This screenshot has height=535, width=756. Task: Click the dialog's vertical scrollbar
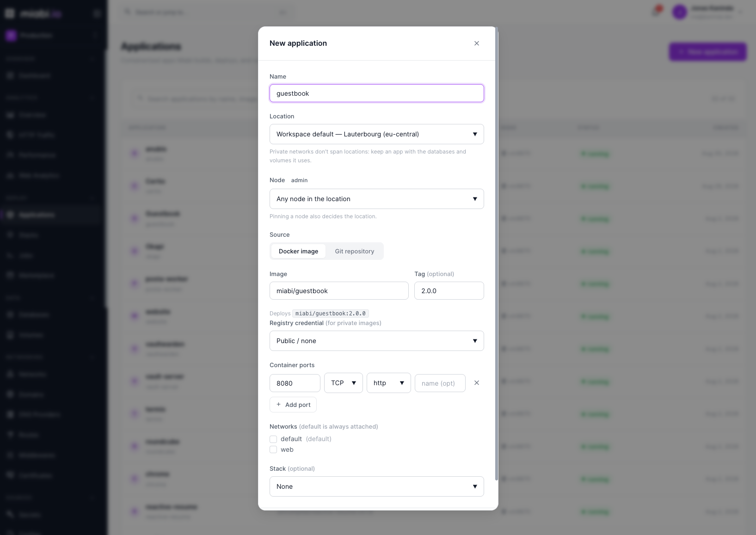[x=497, y=254]
